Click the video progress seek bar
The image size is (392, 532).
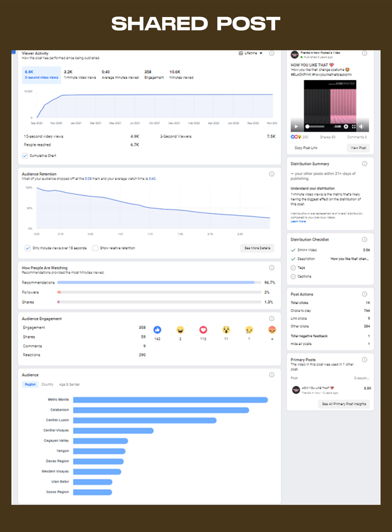point(315,127)
